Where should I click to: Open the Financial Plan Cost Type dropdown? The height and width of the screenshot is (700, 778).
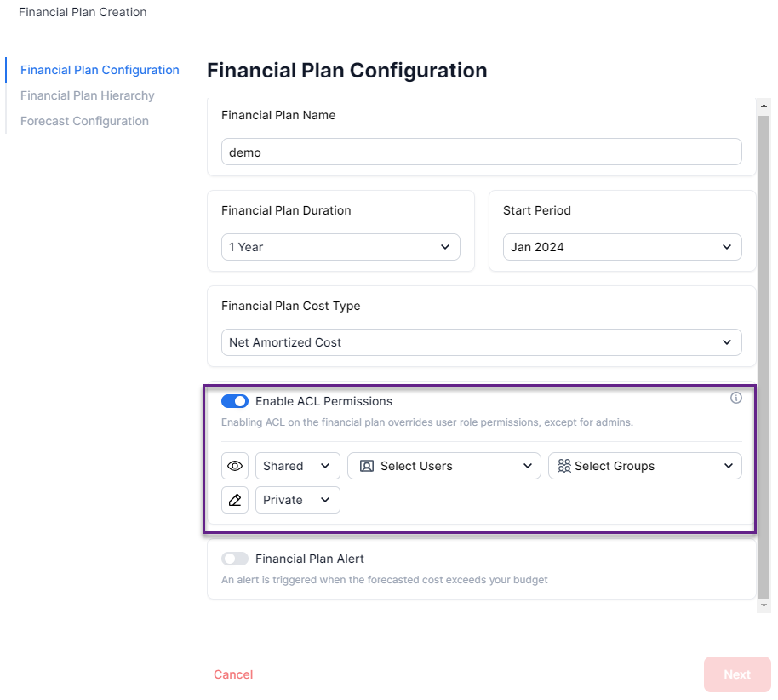tap(481, 342)
